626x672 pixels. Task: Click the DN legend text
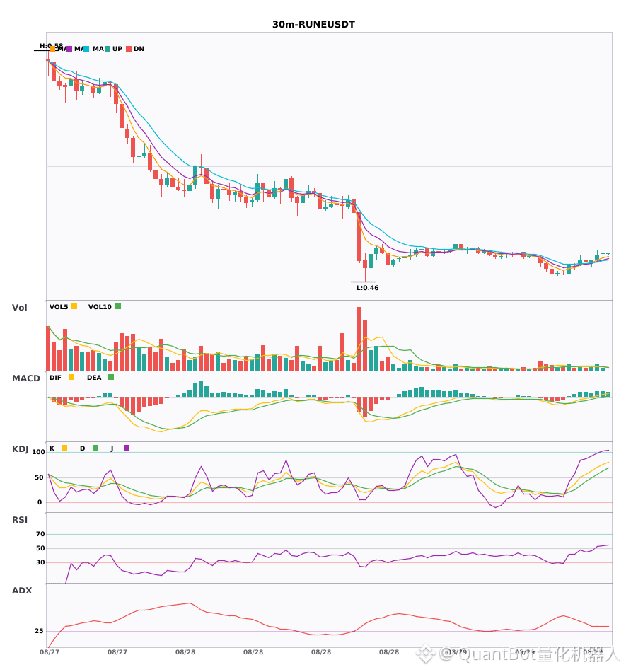pyautogui.click(x=139, y=49)
